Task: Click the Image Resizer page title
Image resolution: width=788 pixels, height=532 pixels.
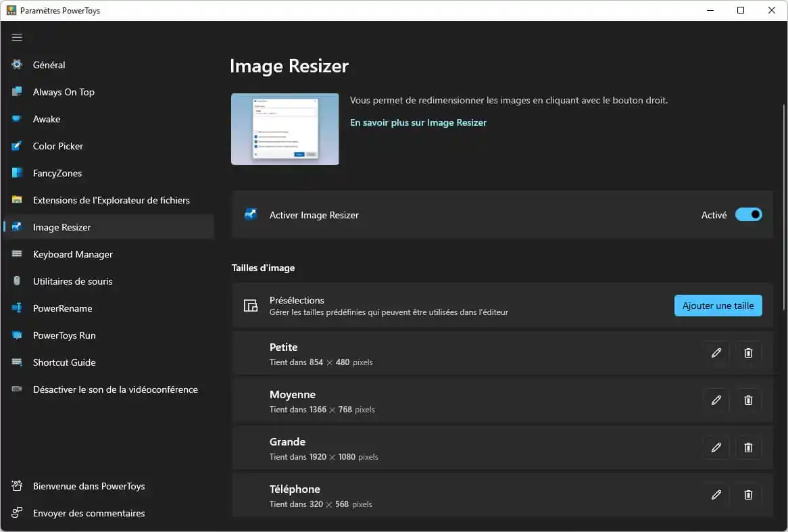Action: (x=289, y=66)
